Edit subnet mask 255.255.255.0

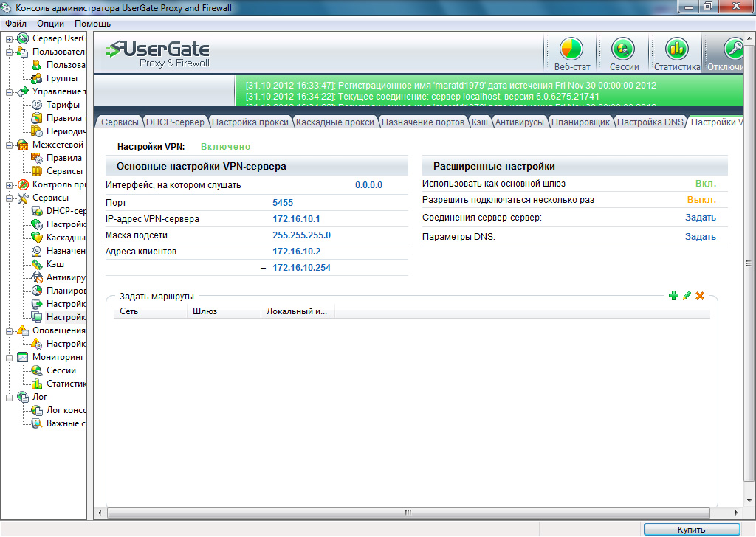click(x=301, y=235)
